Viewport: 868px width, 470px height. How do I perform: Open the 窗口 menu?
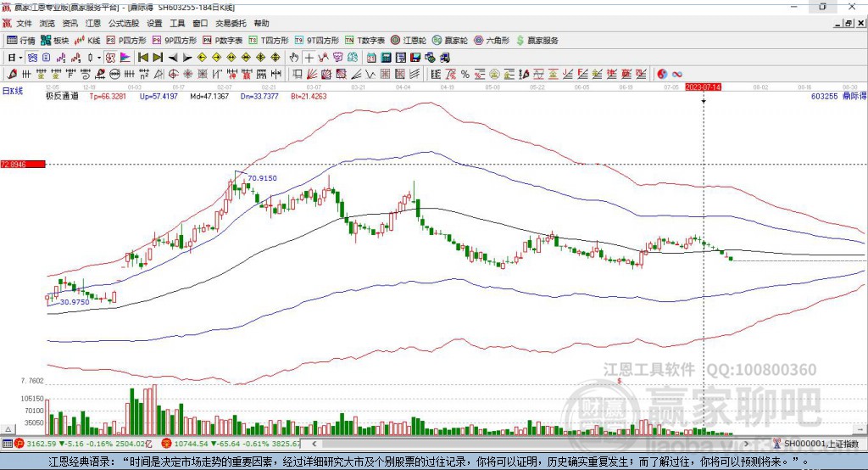(200, 23)
